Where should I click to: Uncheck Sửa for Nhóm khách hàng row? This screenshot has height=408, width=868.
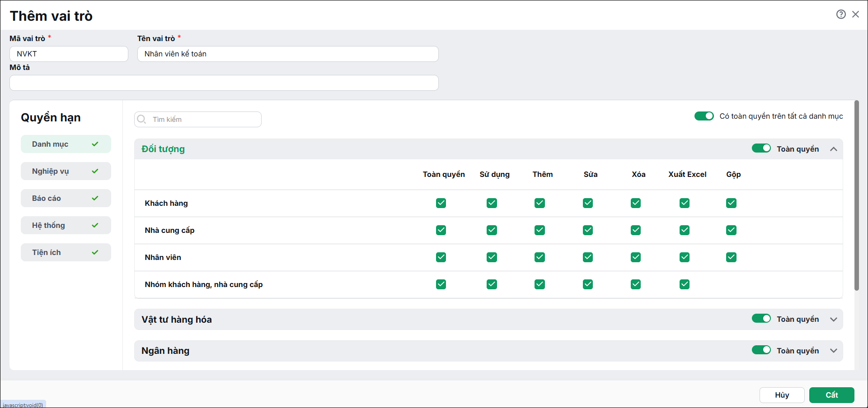point(587,284)
